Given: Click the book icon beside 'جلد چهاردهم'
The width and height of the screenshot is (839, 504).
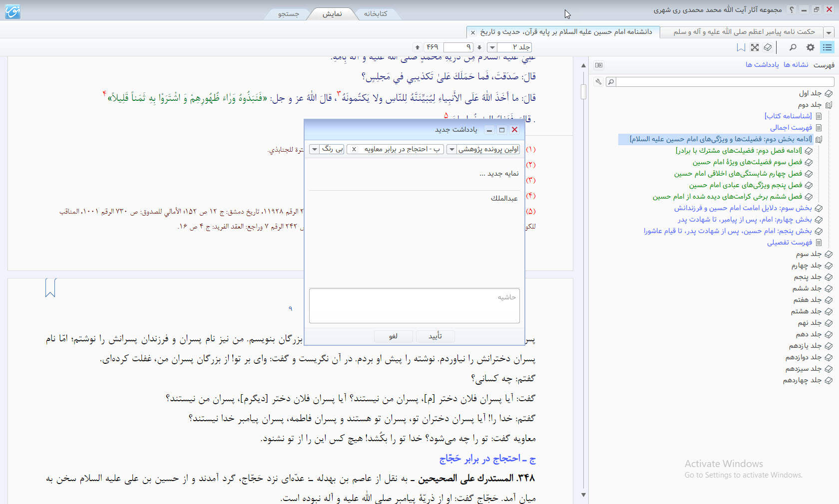Looking at the screenshot, I should tap(829, 380).
